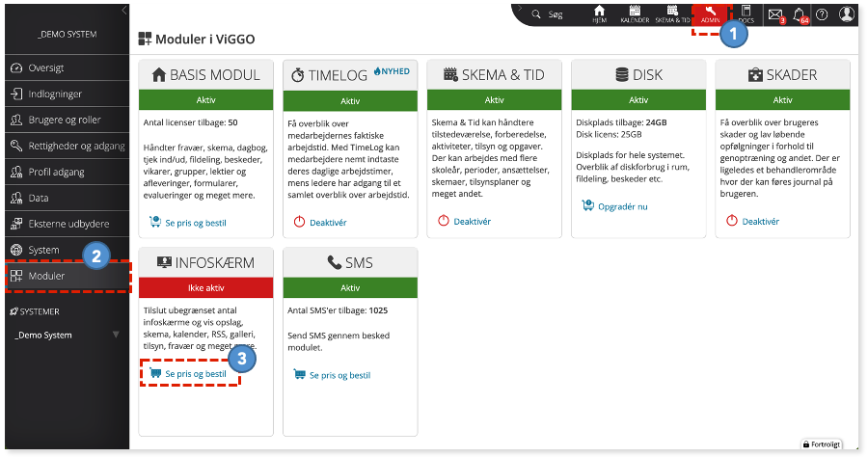Click the cart icon in DISK card
Image resolution: width=868 pixels, height=457 pixels.
pyautogui.click(x=588, y=205)
